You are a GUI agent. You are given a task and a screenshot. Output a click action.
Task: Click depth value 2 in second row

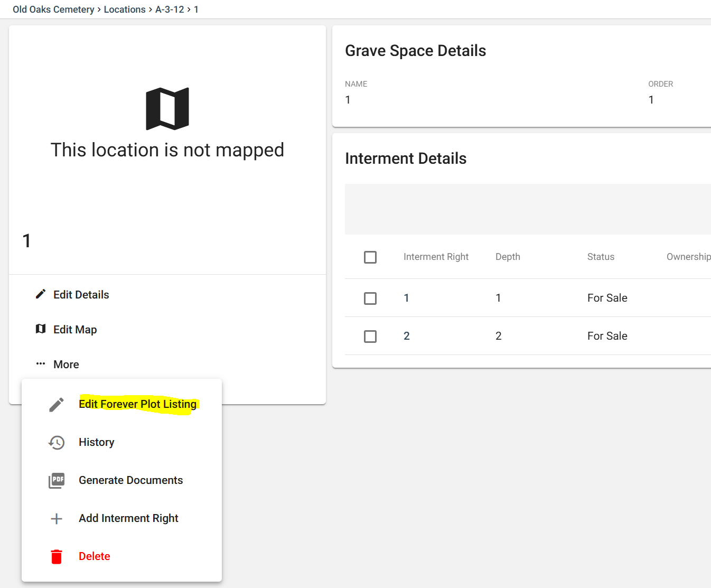[x=499, y=336]
